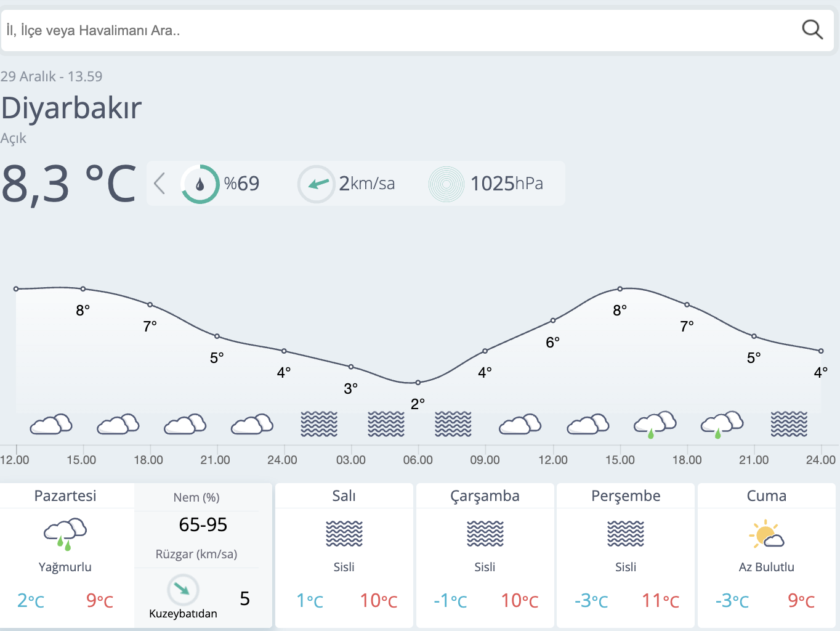Click the Salı fog icon
This screenshot has height=631, width=840.
click(x=344, y=534)
